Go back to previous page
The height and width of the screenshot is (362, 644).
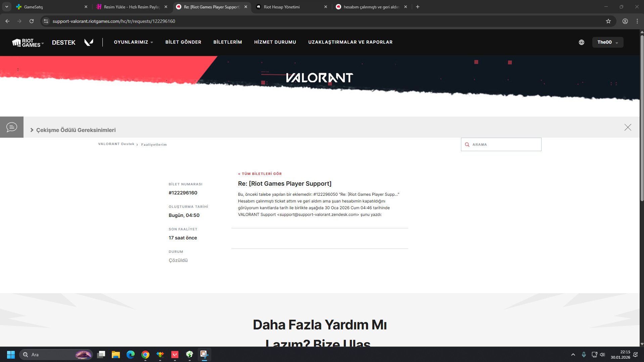coord(7,21)
